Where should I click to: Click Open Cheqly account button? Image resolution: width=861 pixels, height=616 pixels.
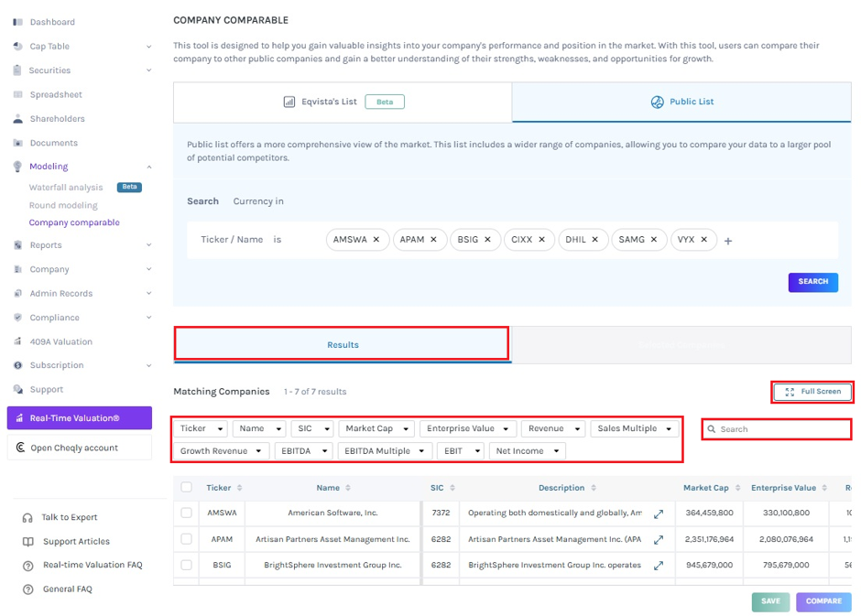click(x=80, y=448)
